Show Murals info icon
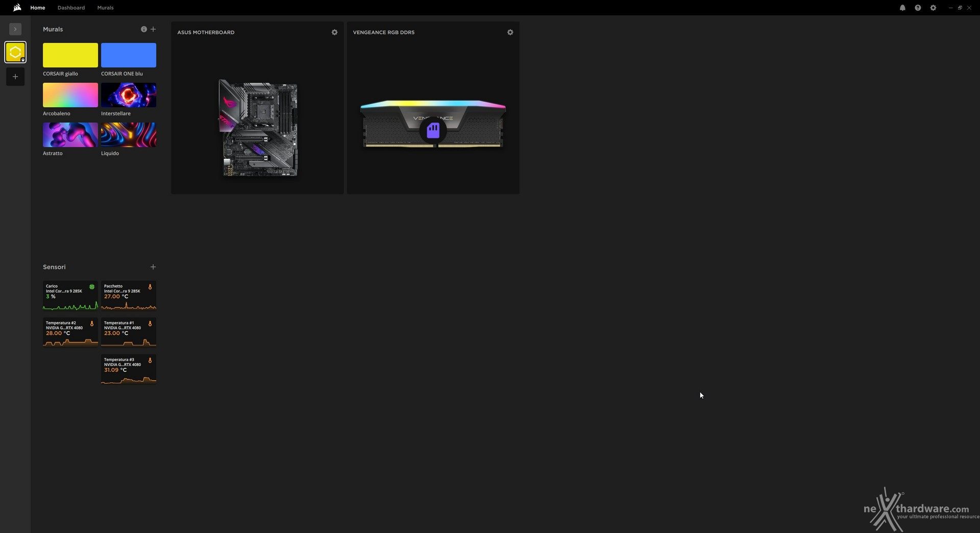This screenshot has height=533, width=980. (x=144, y=29)
